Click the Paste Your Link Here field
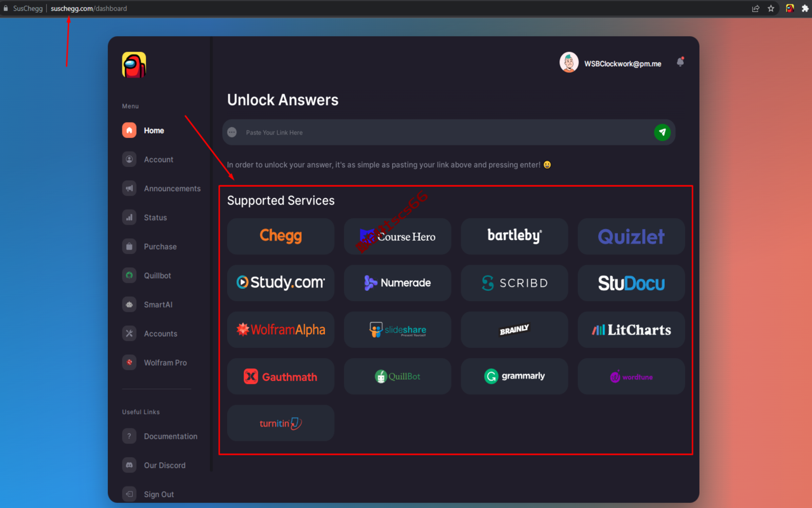Screen dimensions: 812x508 [x=449, y=132]
